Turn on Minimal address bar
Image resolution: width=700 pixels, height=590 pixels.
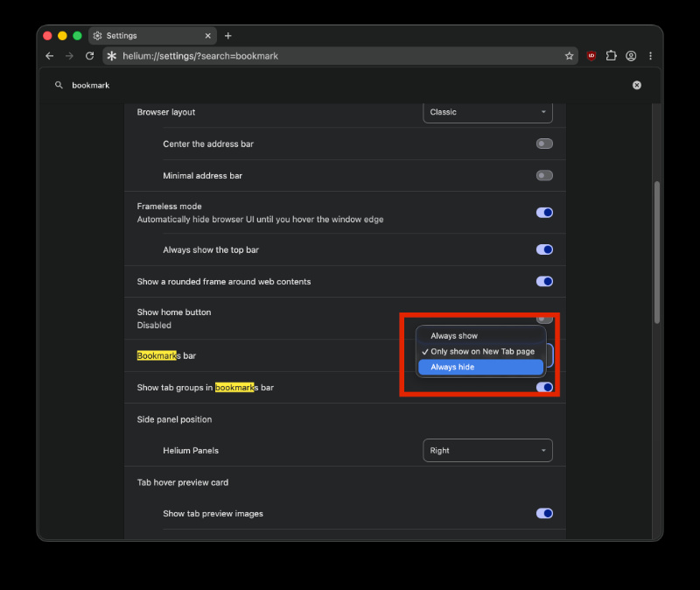[544, 176]
